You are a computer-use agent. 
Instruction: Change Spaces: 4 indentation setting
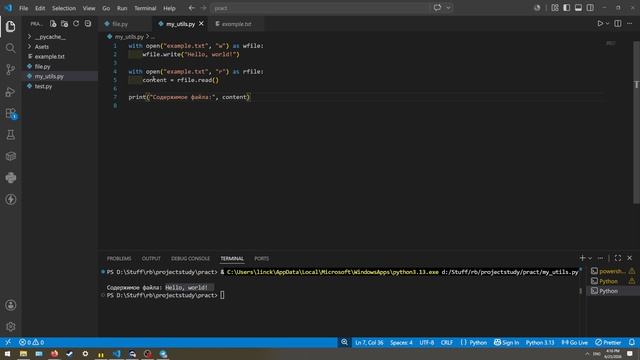coord(401,342)
